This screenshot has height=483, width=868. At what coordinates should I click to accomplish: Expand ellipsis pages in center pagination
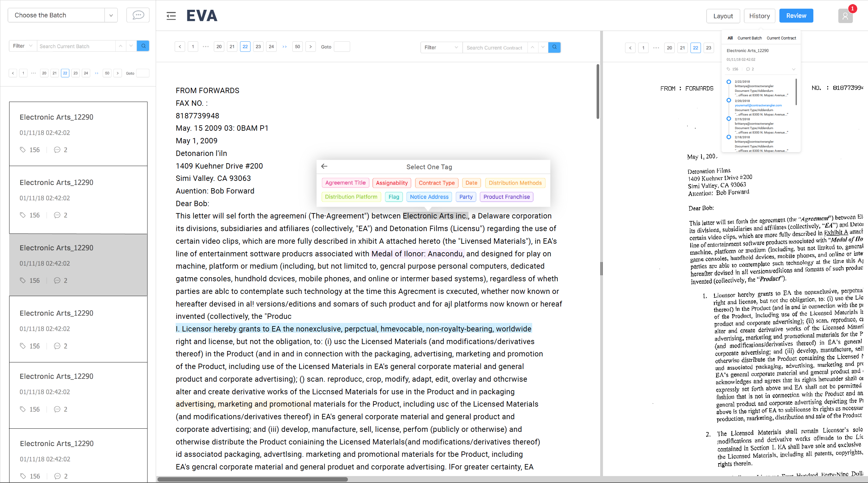206,47
